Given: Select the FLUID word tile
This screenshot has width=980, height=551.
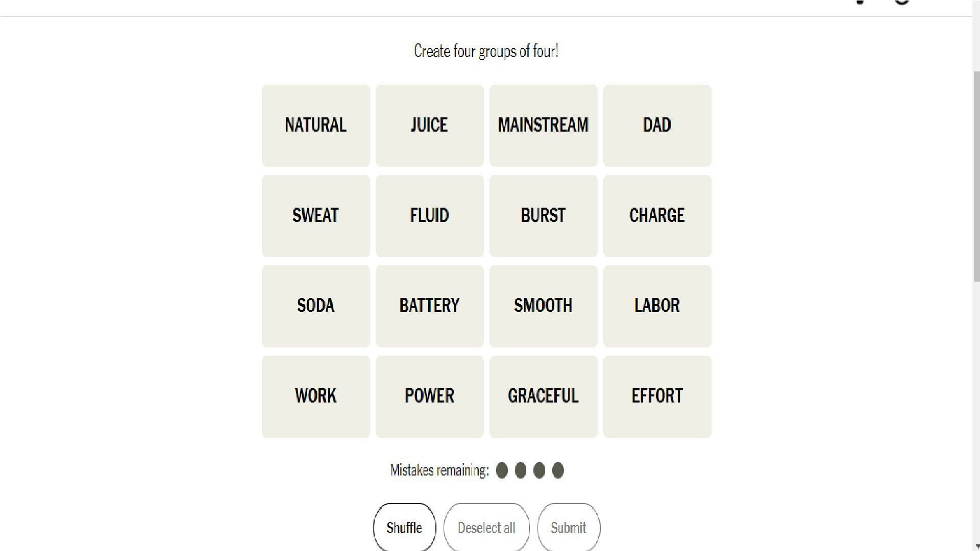Looking at the screenshot, I should pos(429,215).
